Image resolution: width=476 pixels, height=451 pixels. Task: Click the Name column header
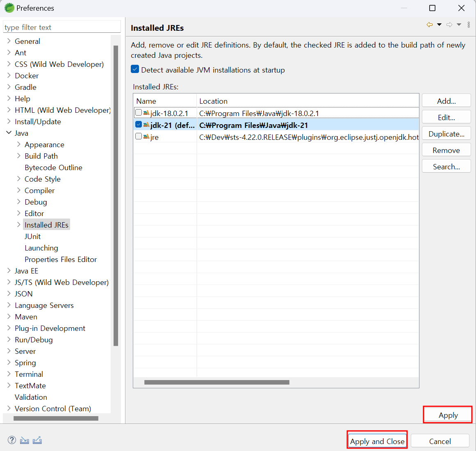165,101
